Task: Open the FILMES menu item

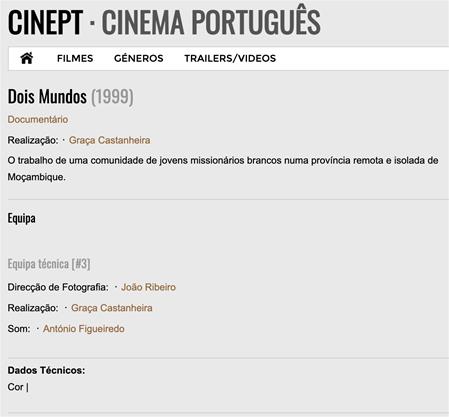Action: 75,58
